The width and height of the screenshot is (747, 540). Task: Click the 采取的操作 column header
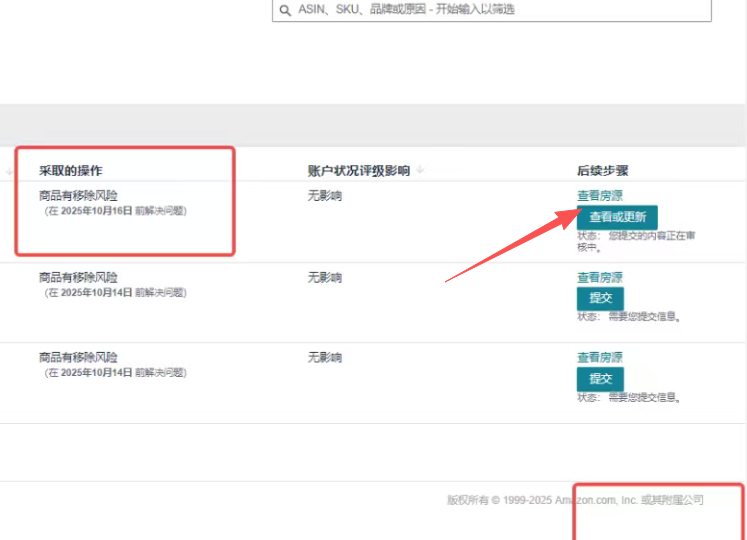[x=71, y=171]
